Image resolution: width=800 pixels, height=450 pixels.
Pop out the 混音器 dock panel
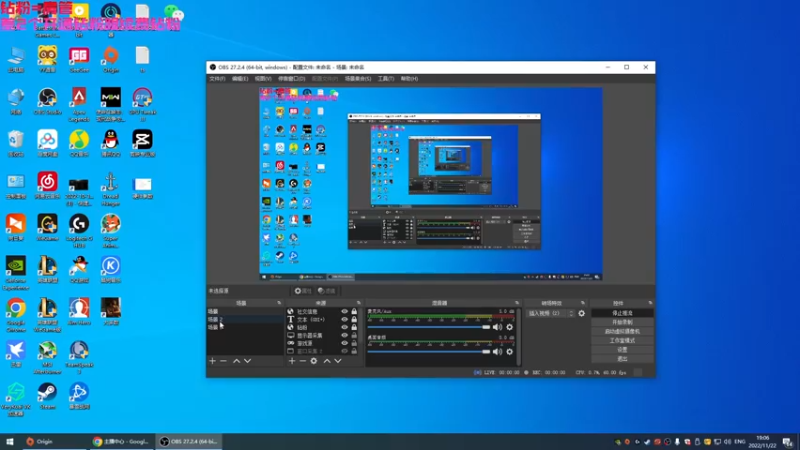(x=517, y=303)
